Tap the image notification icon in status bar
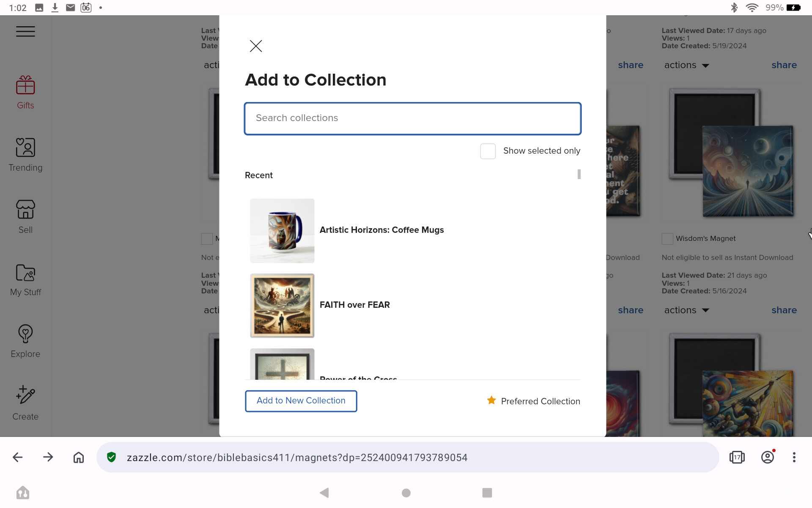The image size is (812, 508). pyautogui.click(x=39, y=8)
